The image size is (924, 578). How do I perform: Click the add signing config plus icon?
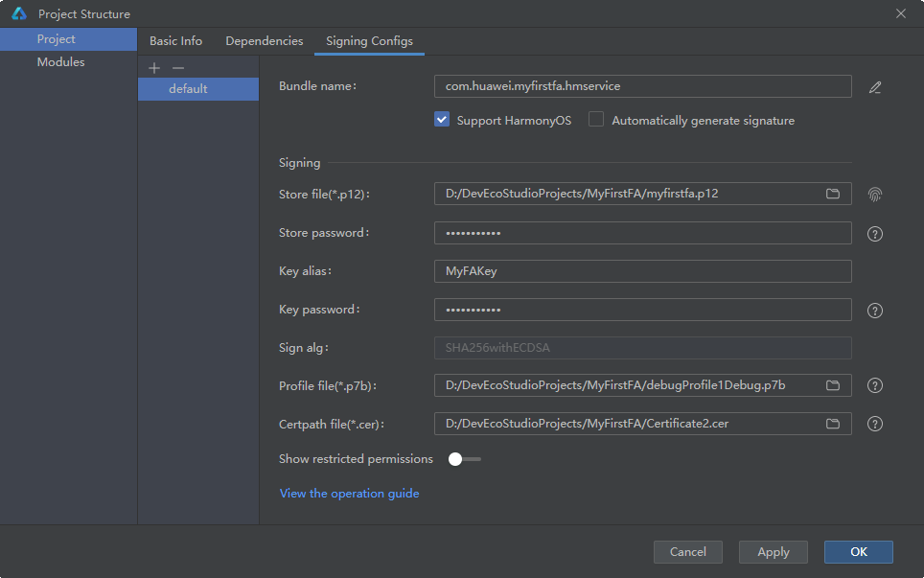pos(154,68)
